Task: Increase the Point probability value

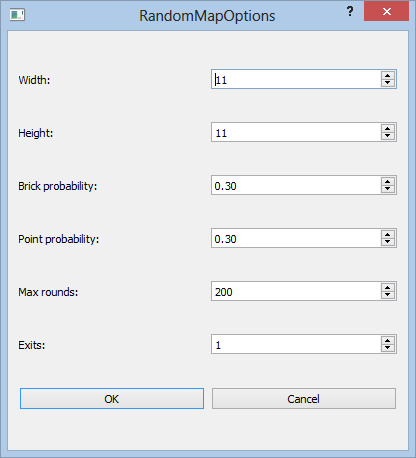Action: pyautogui.click(x=387, y=234)
